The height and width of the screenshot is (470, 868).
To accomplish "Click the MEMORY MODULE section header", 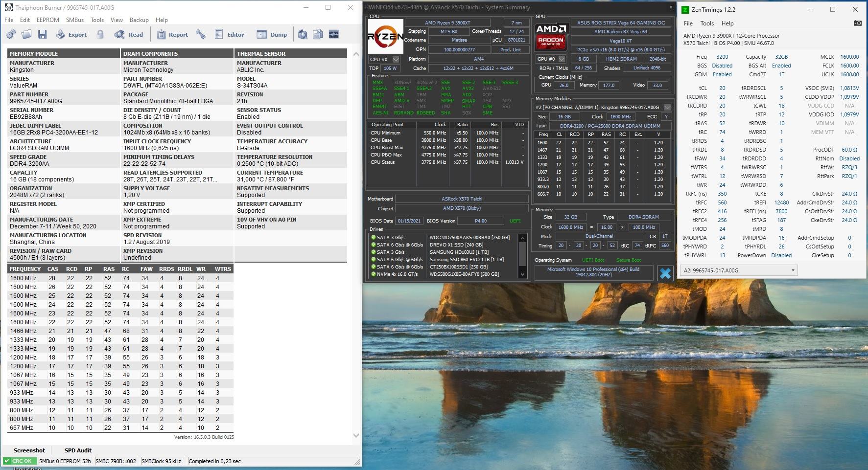I will [x=64, y=54].
